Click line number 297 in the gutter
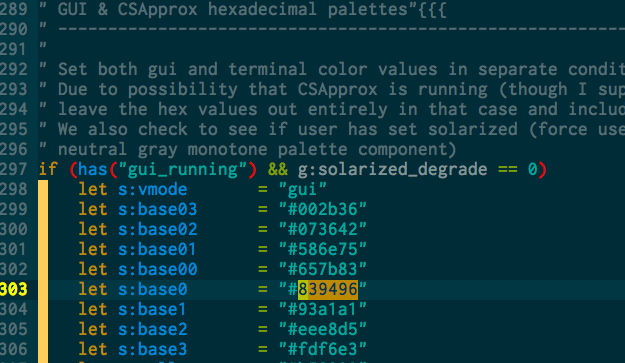Screen dimensions: 625x363 [x=14, y=169]
